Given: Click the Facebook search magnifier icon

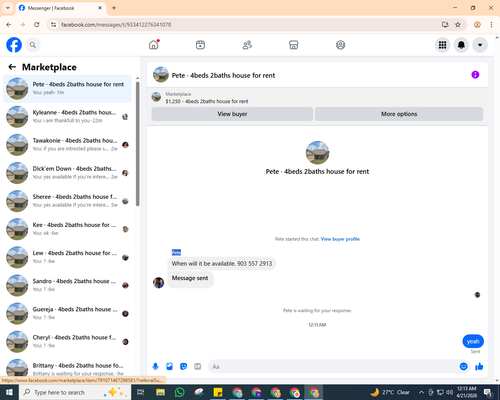Looking at the screenshot, I should pos(33,45).
